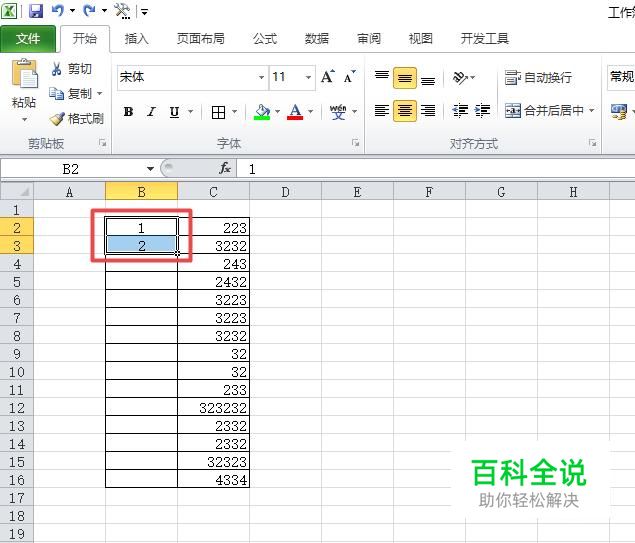
Task: Open the 字体 dialog launcher
Action: (356, 143)
